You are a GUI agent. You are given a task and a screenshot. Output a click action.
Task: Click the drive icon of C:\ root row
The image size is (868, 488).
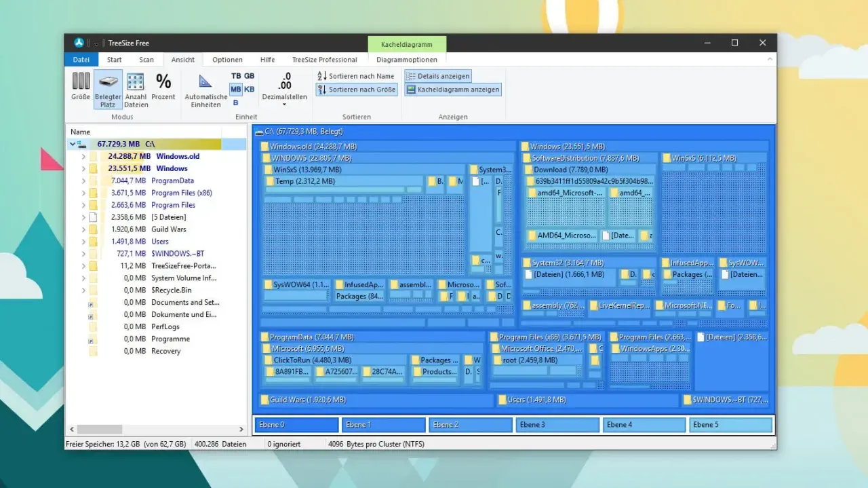point(82,144)
